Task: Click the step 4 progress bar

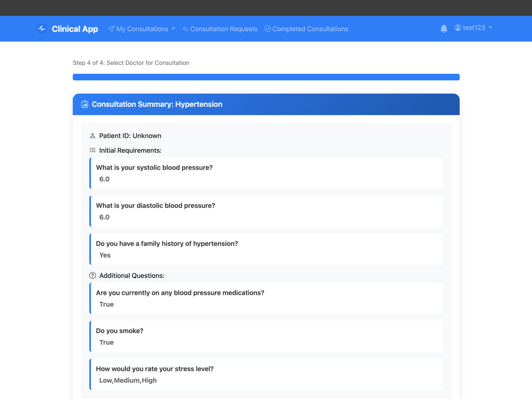Action: [266, 77]
